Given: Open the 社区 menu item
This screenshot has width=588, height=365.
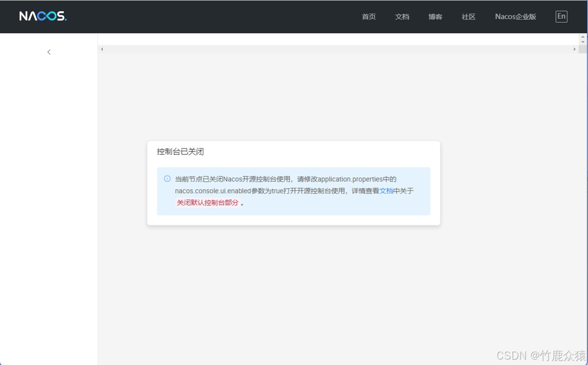Looking at the screenshot, I should [469, 17].
